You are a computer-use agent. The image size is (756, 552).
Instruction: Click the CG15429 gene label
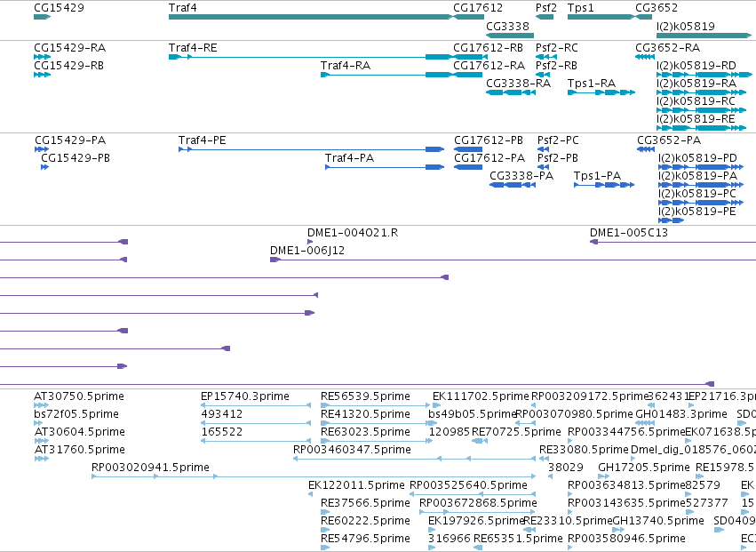point(59,8)
